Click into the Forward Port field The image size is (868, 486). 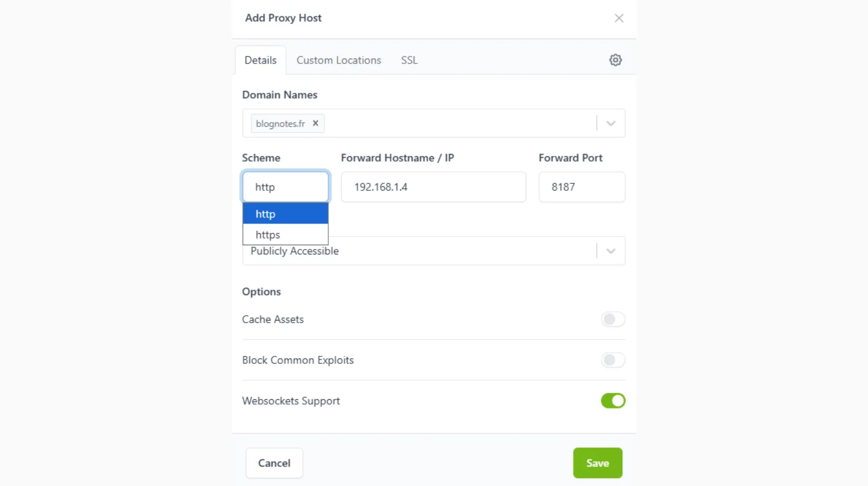tap(582, 187)
